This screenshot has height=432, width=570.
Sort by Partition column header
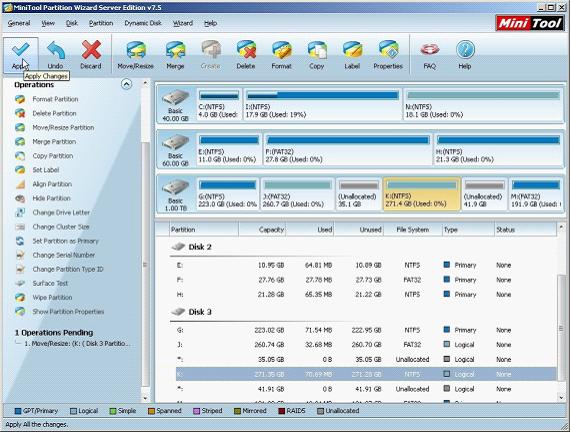click(x=204, y=230)
